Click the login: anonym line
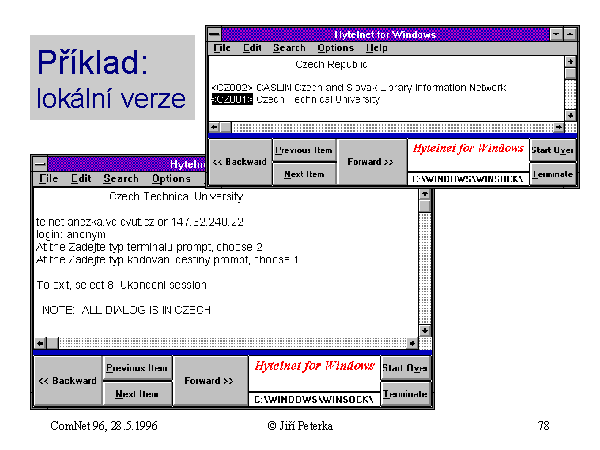This screenshot has height=450, width=600. click(x=71, y=234)
